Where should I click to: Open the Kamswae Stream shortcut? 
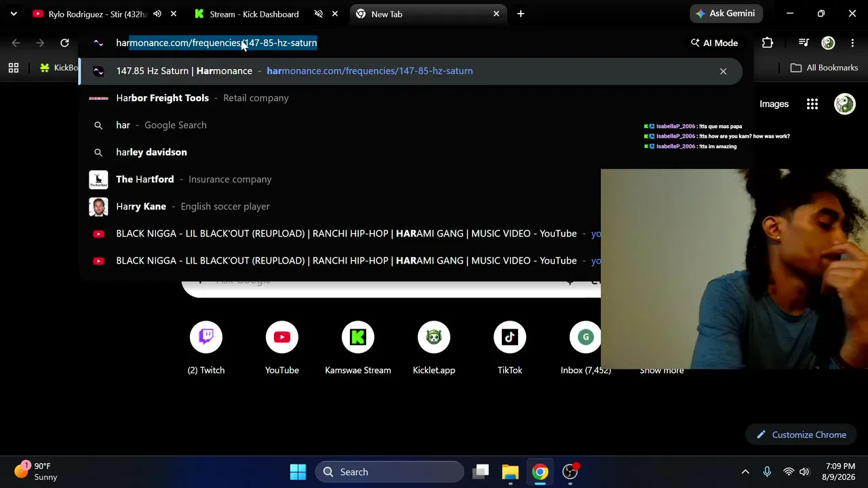[358, 348]
